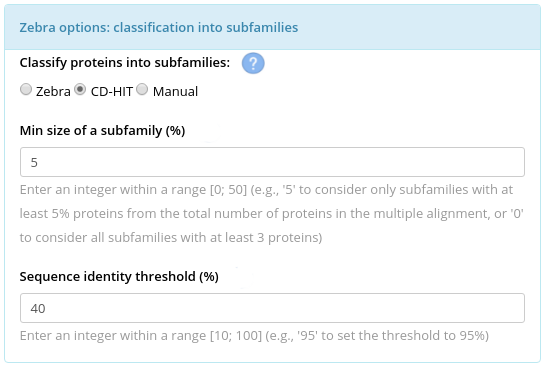The height and width of the screenshot is (366, 547).
Task: Select the CD-HIT radio button
Action: (x=80, y=89)
